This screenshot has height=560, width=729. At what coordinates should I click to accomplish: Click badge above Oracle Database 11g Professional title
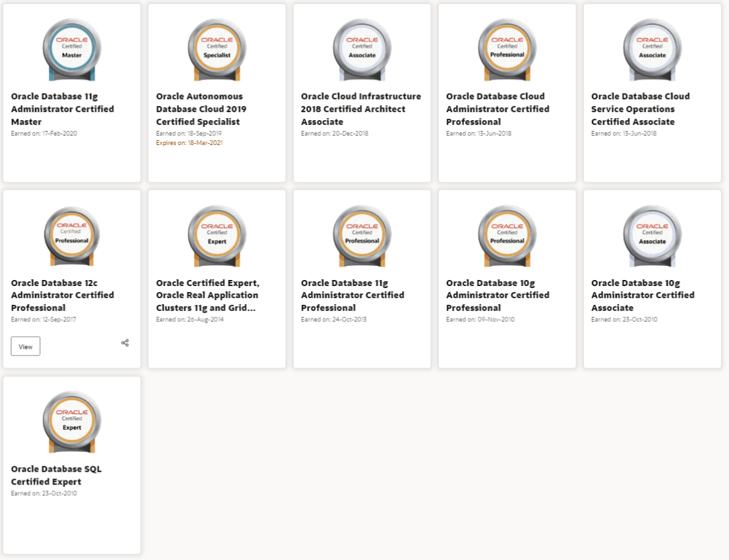(x=362, y=236)
